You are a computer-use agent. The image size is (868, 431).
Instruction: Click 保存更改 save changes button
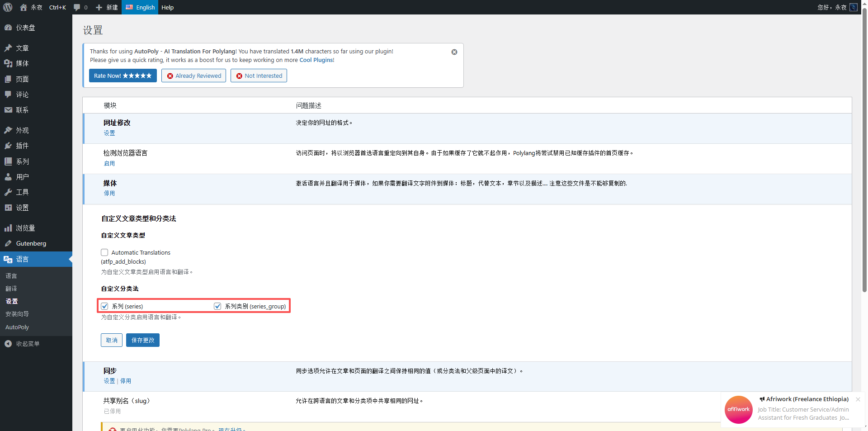tap(143, 340)
